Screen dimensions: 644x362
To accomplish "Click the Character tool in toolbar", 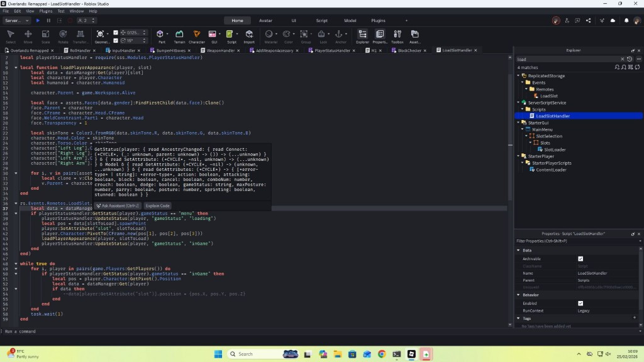I will [x=197, y=35].
